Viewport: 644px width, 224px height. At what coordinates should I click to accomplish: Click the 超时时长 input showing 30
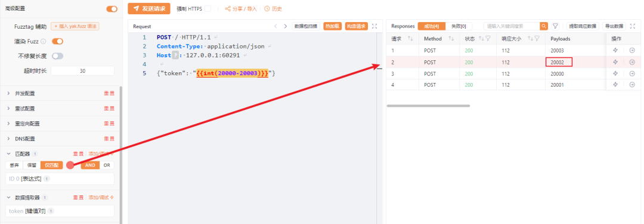[82, 71]
